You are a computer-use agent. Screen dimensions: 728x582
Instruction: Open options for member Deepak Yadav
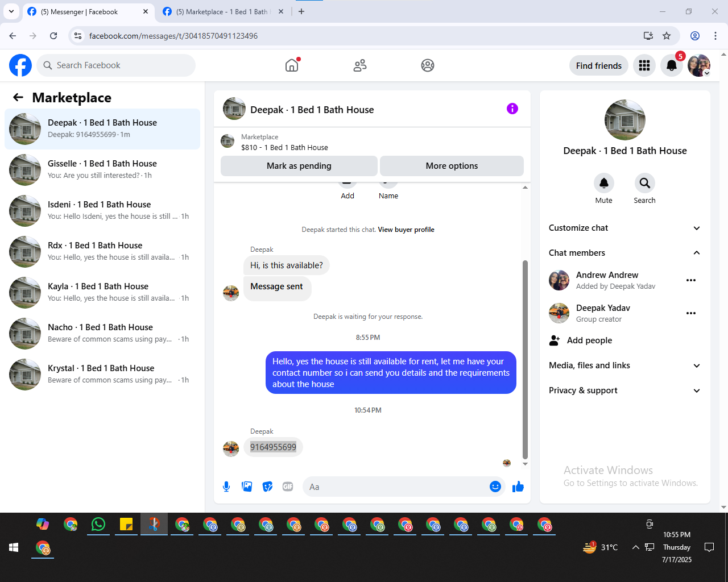click(x=691, y=313)
